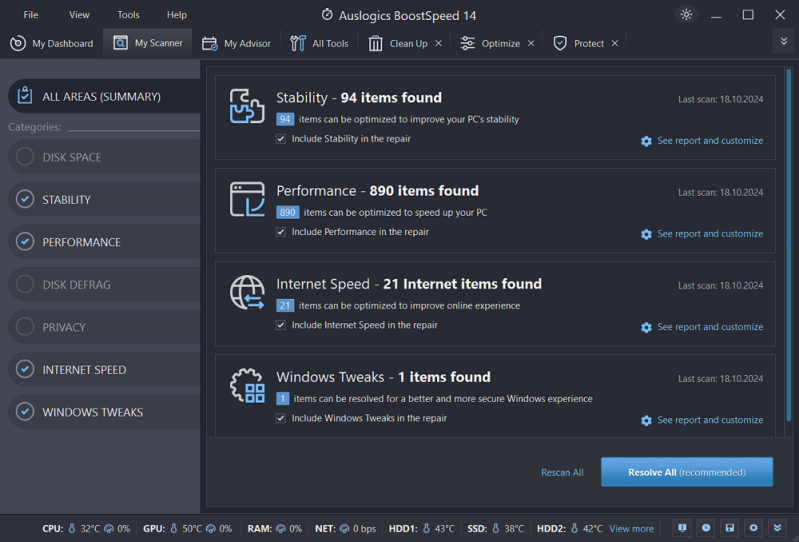Screen dimensions: 799x542
Task: Open the Help menu
Action: pos(177,15)
